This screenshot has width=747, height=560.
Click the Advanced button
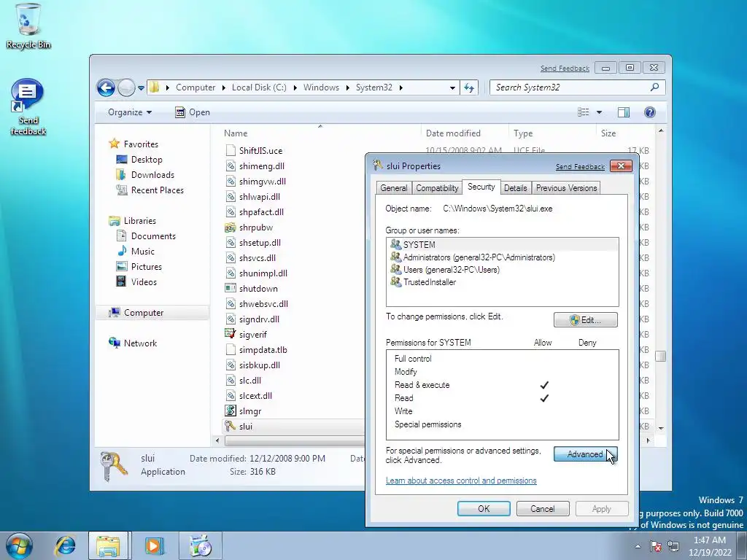click(x=586, y=454)
